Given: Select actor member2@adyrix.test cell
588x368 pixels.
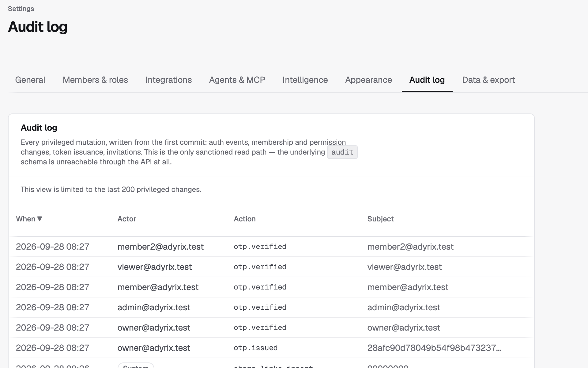Looking at the screenshot, I should coord(160,247).
